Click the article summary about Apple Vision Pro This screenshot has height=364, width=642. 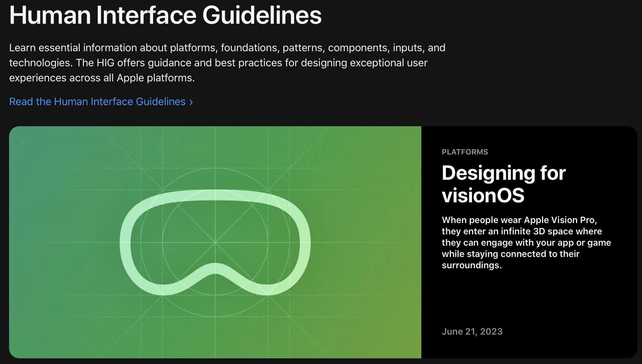pyautogui.click(x=526, y=242)
